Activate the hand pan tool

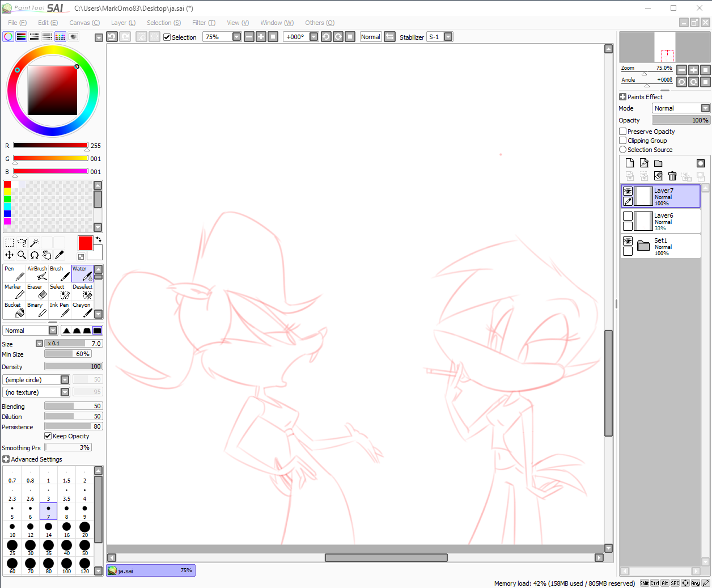point(47,255)
